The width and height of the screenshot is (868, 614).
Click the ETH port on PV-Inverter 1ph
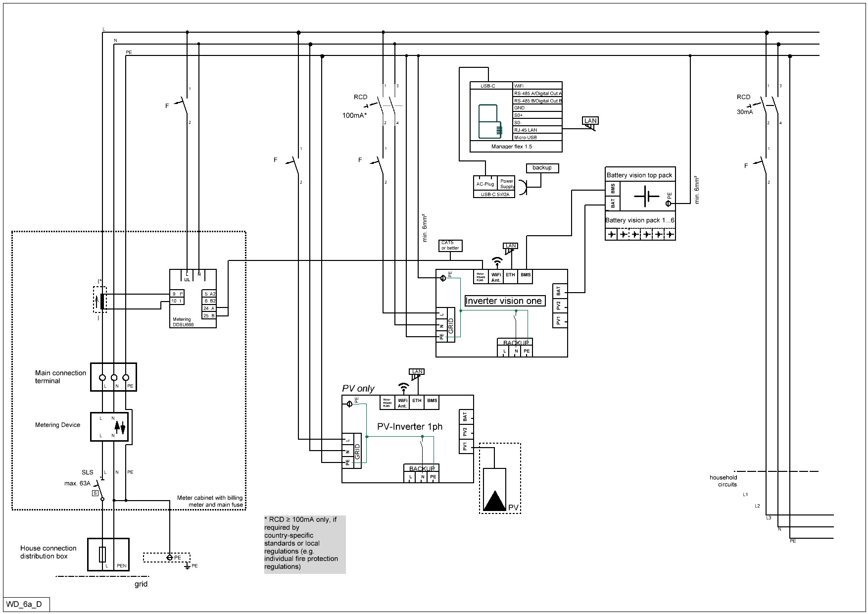(417, 402)
